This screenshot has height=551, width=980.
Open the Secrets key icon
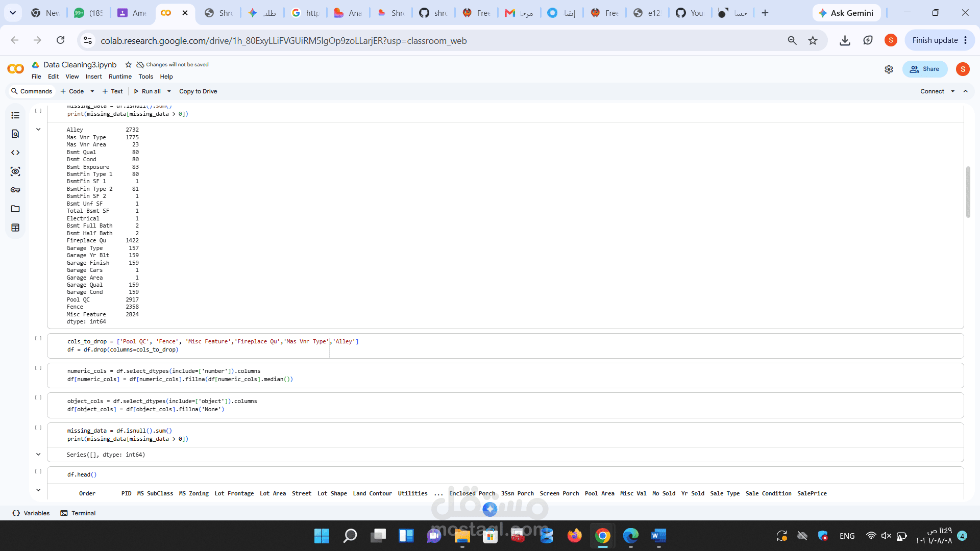pyautogui.click(x=15, y=190)
